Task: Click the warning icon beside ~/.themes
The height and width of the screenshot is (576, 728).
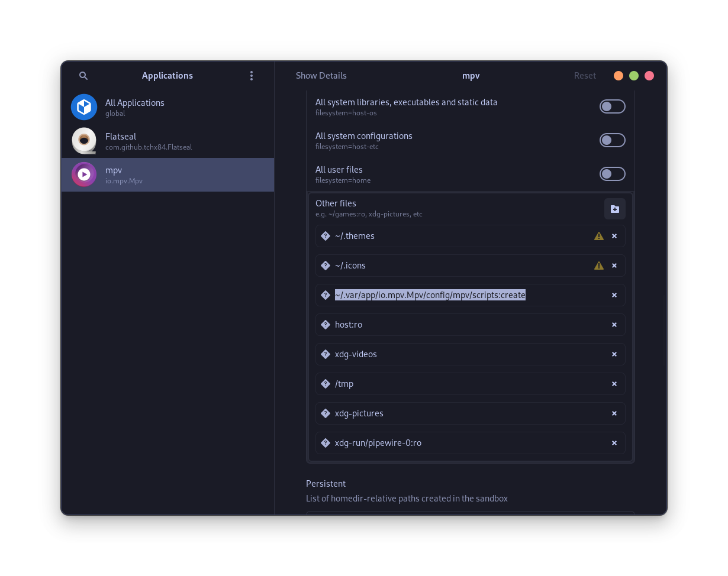Action: pyautogui.click(x=598, y=236)
